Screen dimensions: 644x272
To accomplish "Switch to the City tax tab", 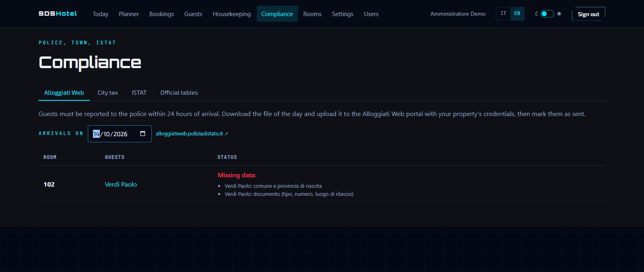I will (x=107, y=93).
